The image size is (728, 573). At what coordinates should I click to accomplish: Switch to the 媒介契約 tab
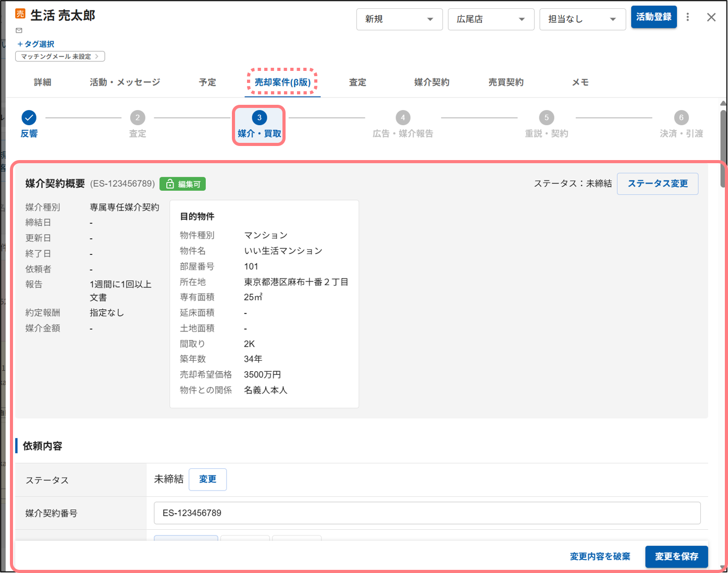point(431,82)
